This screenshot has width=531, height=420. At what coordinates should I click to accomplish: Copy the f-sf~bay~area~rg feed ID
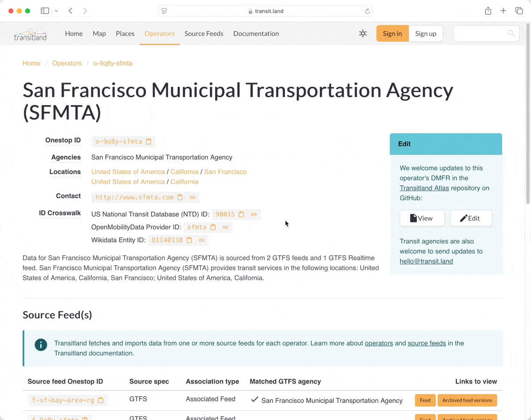click(x=100, y=401)
